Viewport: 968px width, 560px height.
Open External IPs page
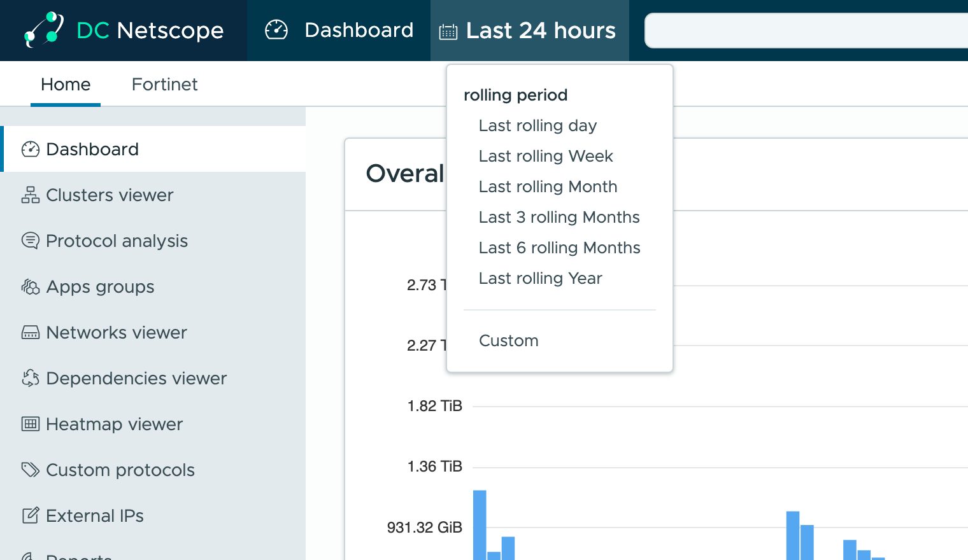coord(153,515)
